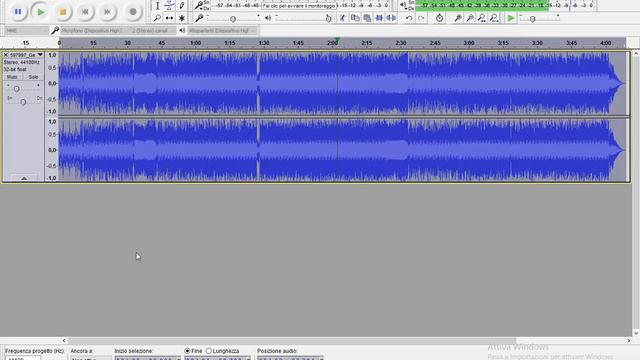
Task: Click the vertical scrollbar down arrow
Action: pyautogui.click(x=636, y=333)
